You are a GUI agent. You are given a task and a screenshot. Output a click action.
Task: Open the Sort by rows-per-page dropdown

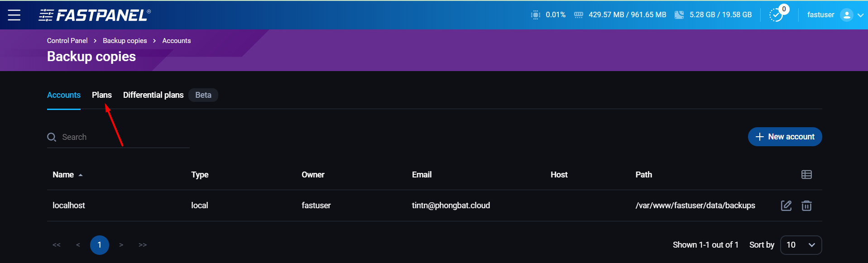pyautogui.click(x=801, y=245)
